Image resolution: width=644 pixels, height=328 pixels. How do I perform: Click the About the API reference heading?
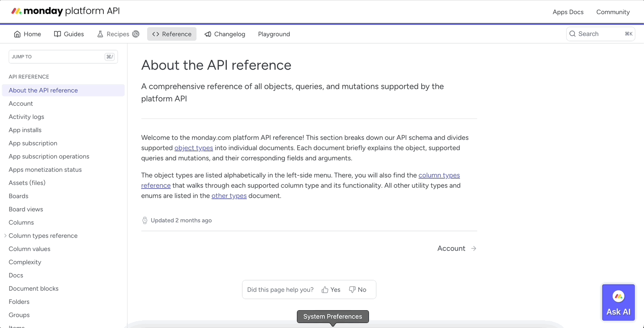pos(216,65)
